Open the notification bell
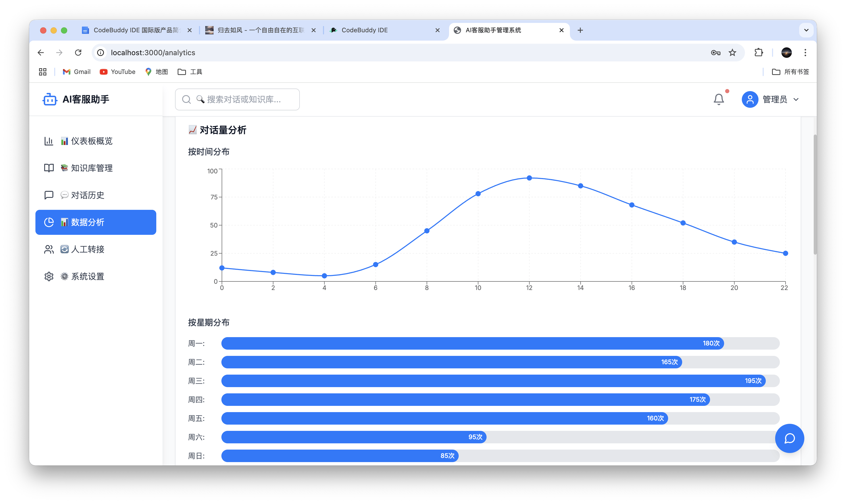This screenshot has width=846, height=504. click(x=718, y=99)
